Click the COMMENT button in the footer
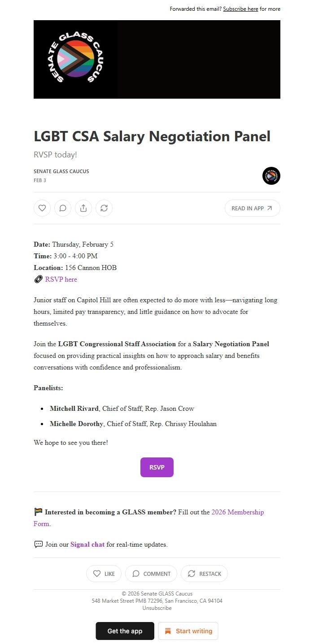 pos(151,574)
